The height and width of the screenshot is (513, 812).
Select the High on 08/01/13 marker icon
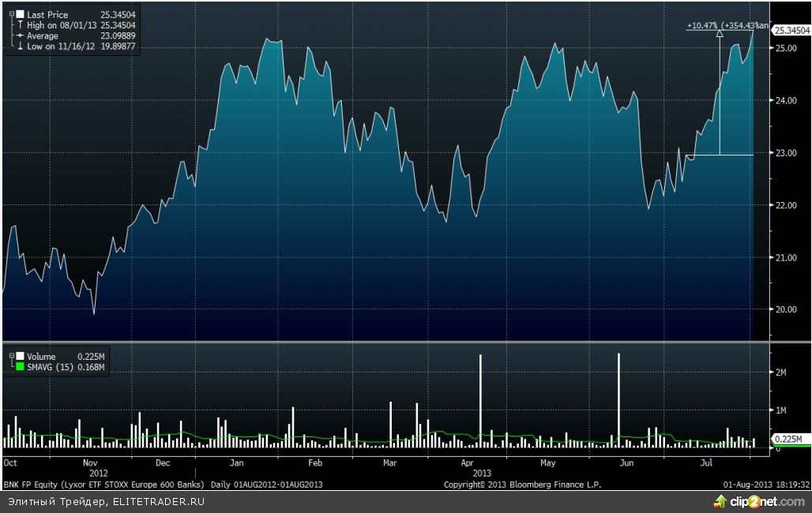pyautogui.click(x=19, y=25)
